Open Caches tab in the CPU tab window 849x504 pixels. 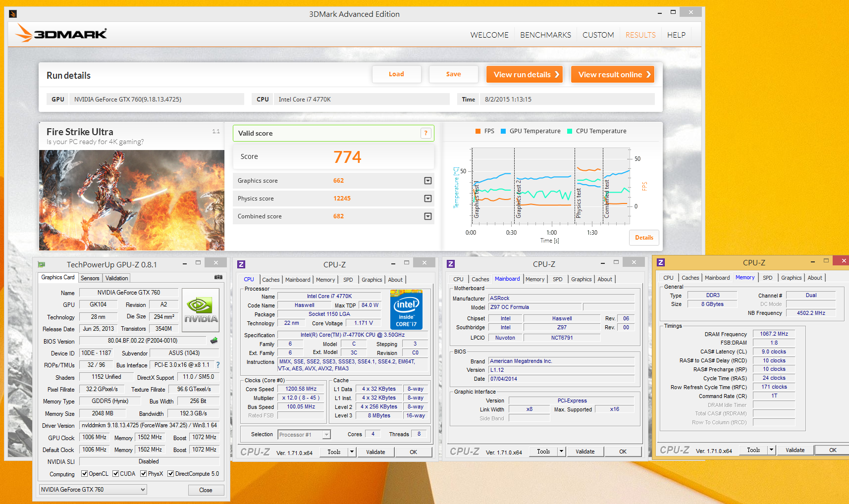tap(271, 280)
